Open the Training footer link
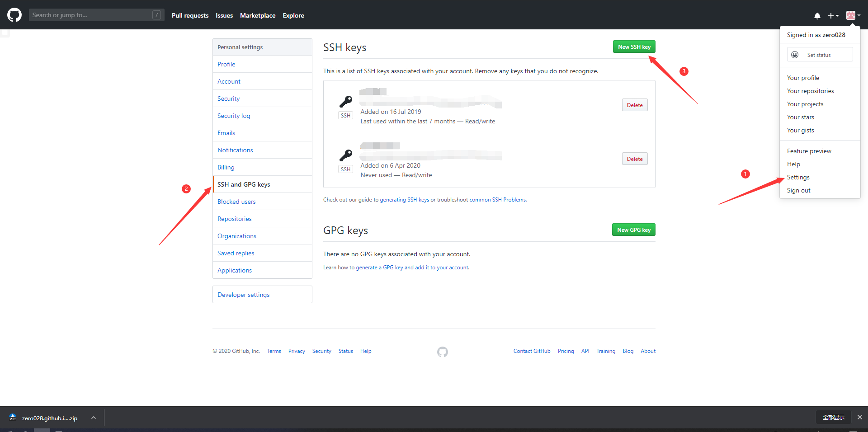The height and width of the screenshot is (432, 868). coord(606,351)
